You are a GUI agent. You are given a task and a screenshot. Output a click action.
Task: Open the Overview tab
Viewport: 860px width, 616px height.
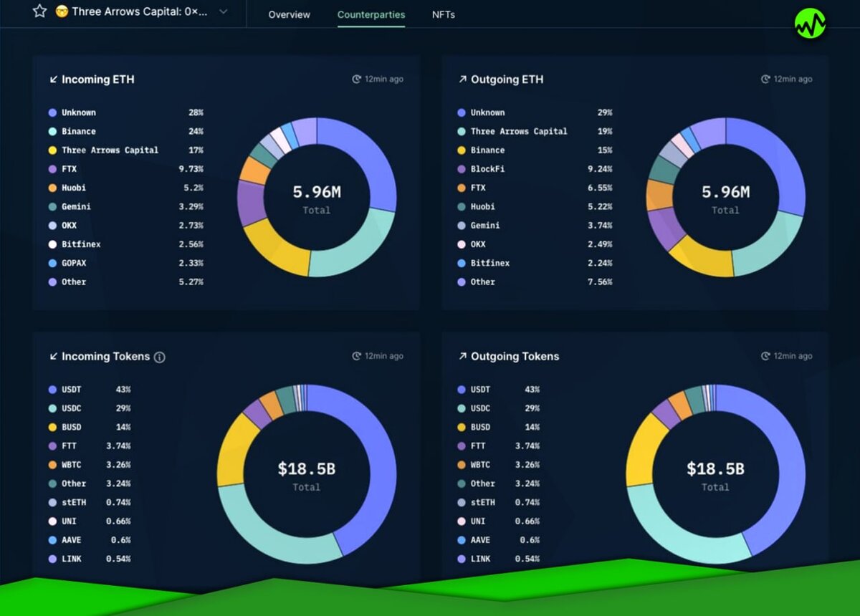click(x=290, y=14)
